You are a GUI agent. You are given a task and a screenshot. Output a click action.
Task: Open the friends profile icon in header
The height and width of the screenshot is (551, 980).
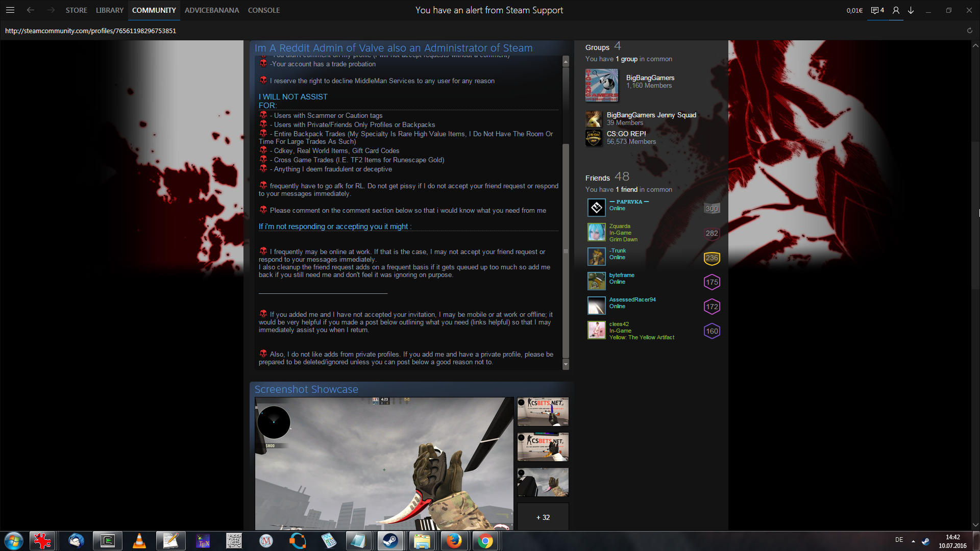896,10
